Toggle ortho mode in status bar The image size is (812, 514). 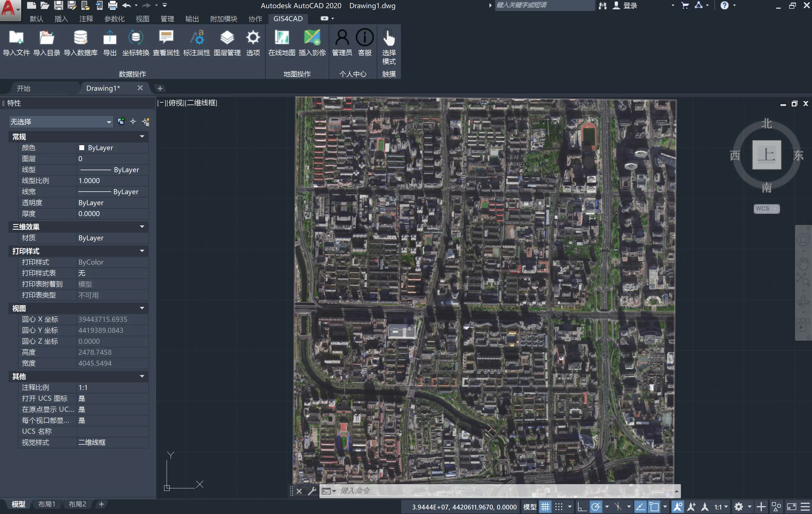(x=582, y=507)
